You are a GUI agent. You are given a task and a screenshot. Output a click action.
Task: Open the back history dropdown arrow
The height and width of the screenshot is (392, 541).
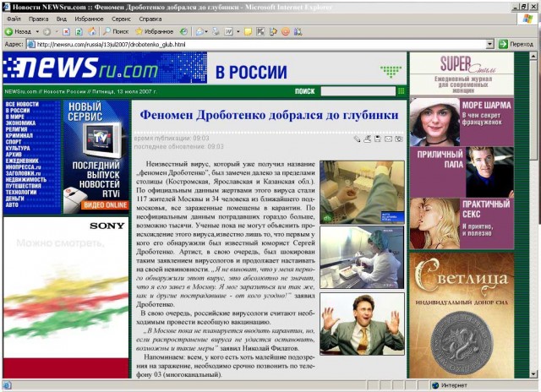click(37, 32)
